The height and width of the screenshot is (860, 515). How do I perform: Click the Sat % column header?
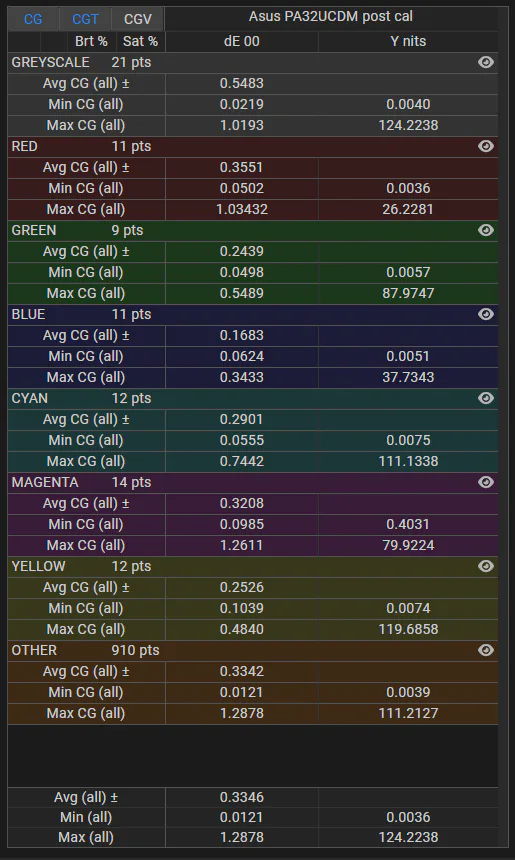coord(140,42)
